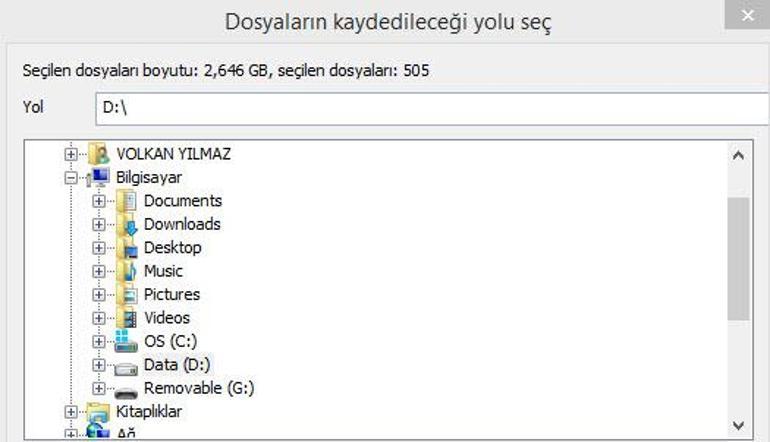Viewport: 770px width, 442px height.
Task: Click the scroll up arrow of the tree
Action: click(x=738, y=156)
